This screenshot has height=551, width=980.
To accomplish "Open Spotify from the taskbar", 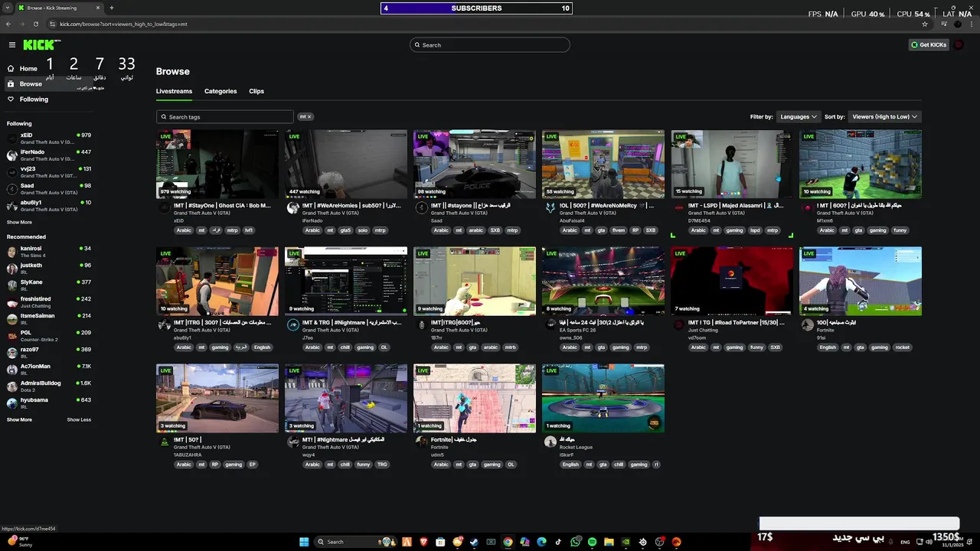I will tap(592, 542).
